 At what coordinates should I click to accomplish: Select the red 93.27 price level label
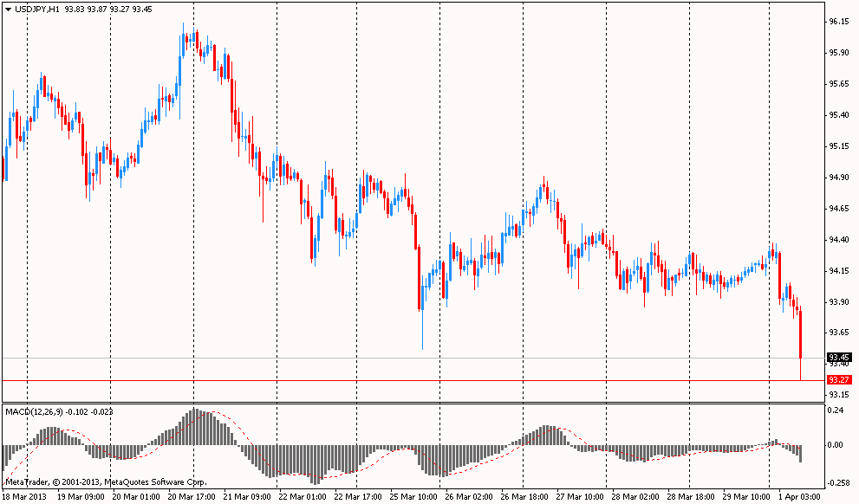839,380
